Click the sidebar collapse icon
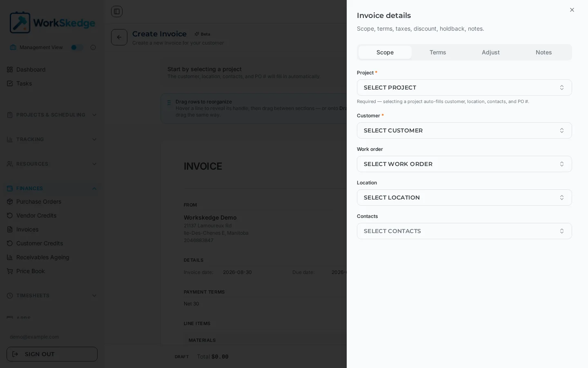Image resolution: width=588 pixels, height=368 pixels. coord(117,11)
